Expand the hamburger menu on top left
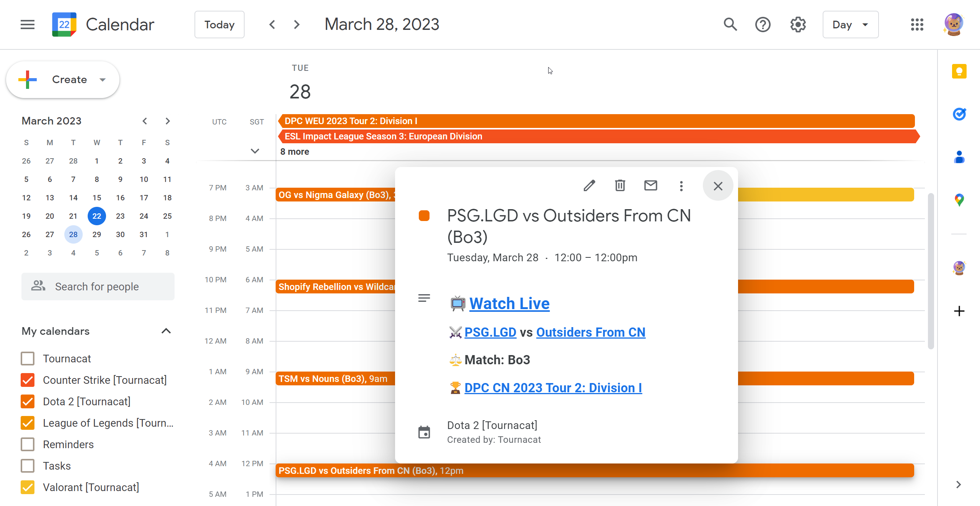 (26, 25)
